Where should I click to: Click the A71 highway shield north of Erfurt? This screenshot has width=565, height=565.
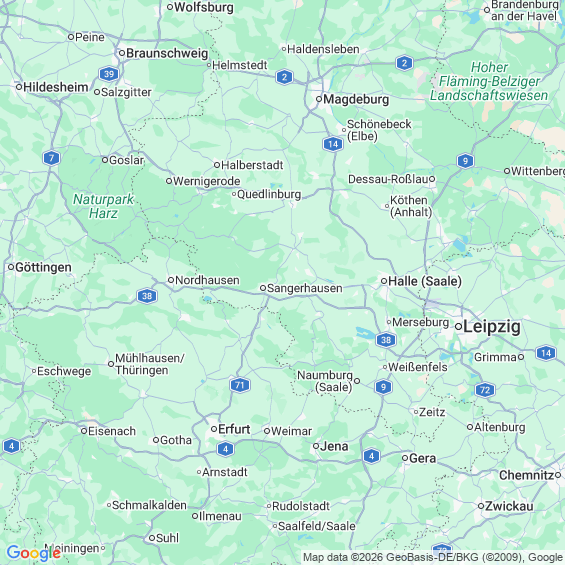240,385
